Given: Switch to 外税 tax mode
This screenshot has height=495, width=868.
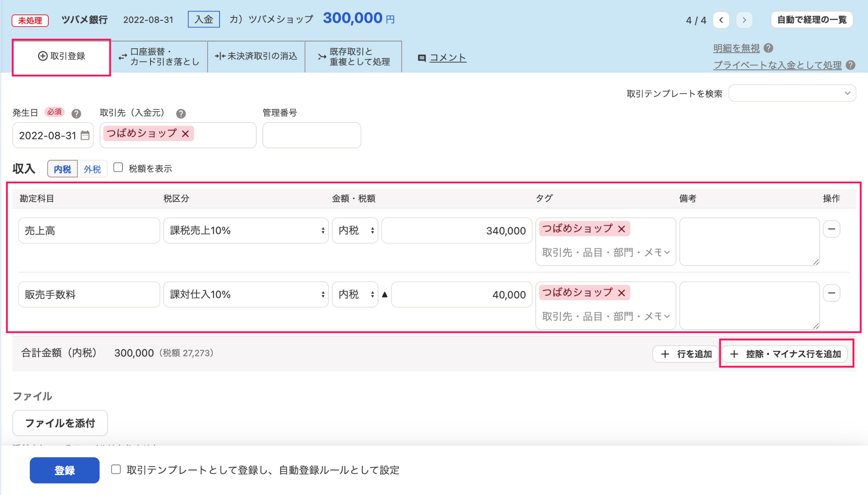Looking at the screenshot, I should pyautogui.click(x=92, y=169).
